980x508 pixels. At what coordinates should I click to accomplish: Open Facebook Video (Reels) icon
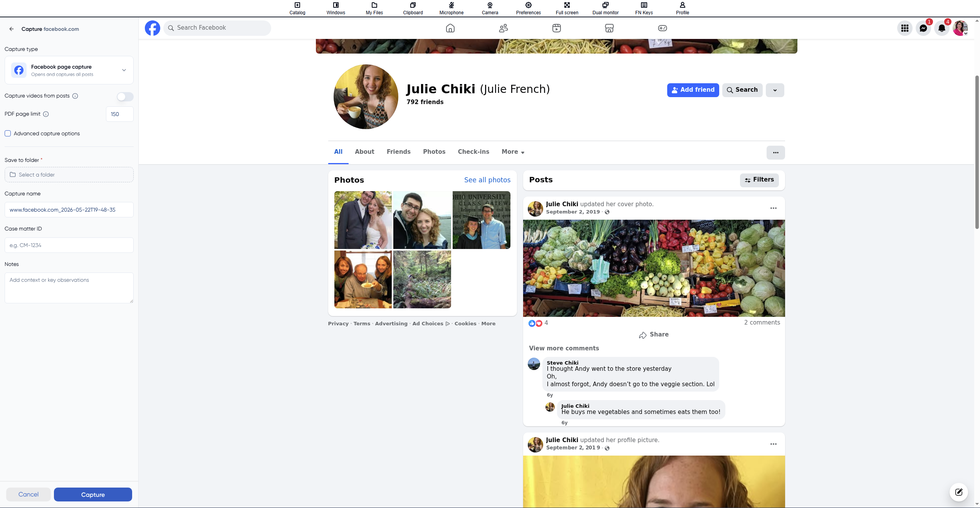556,28
